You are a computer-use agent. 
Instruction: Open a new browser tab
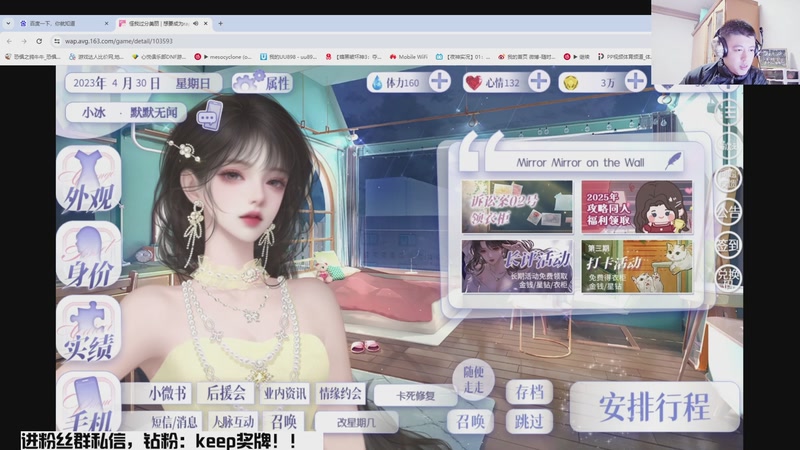(220, 23)
